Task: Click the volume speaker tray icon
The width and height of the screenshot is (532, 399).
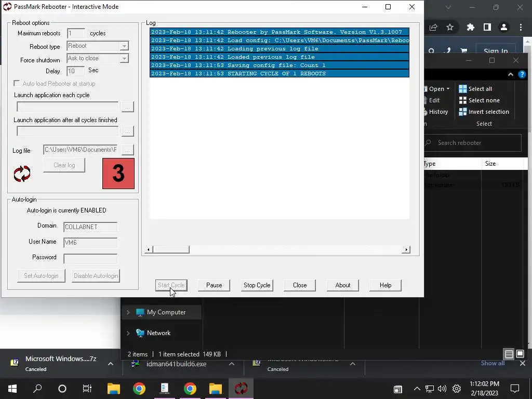Action: (x=442, y=389)
